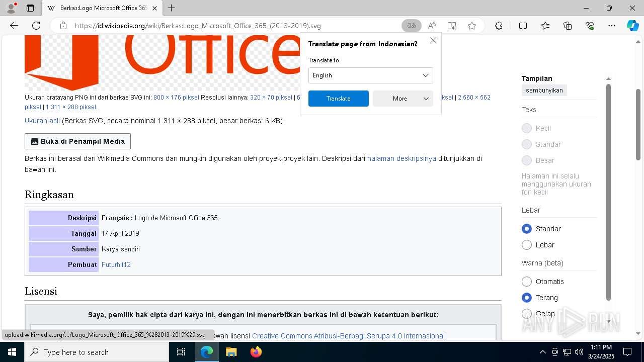Click the page vertical scrollbar thumb
Image resolution: width=644 pixels, height=362 pixels.
pos(638,125)
